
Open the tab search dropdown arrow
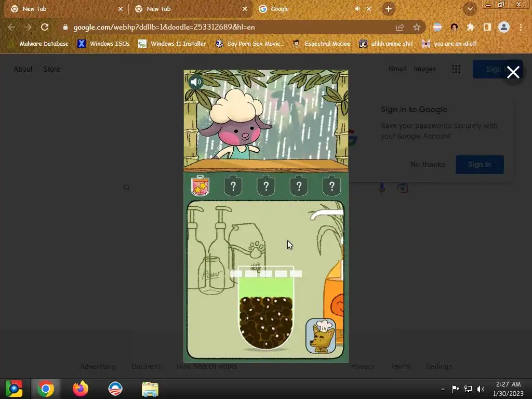(470, 9)
